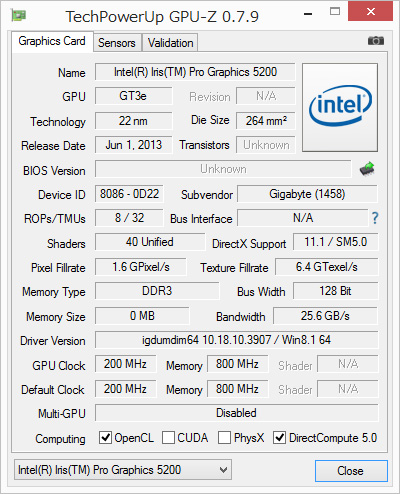Click the Die Size field 264 mm²

coord(266,121)
